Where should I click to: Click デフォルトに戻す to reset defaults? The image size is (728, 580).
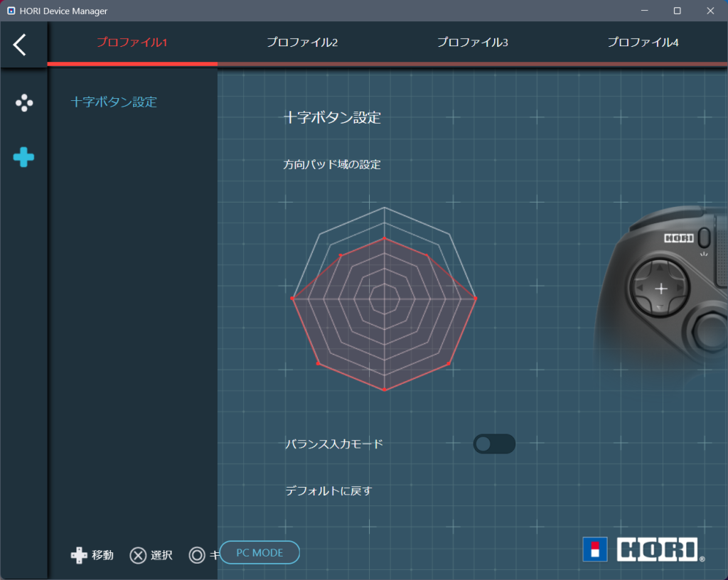tap(328, 490)
